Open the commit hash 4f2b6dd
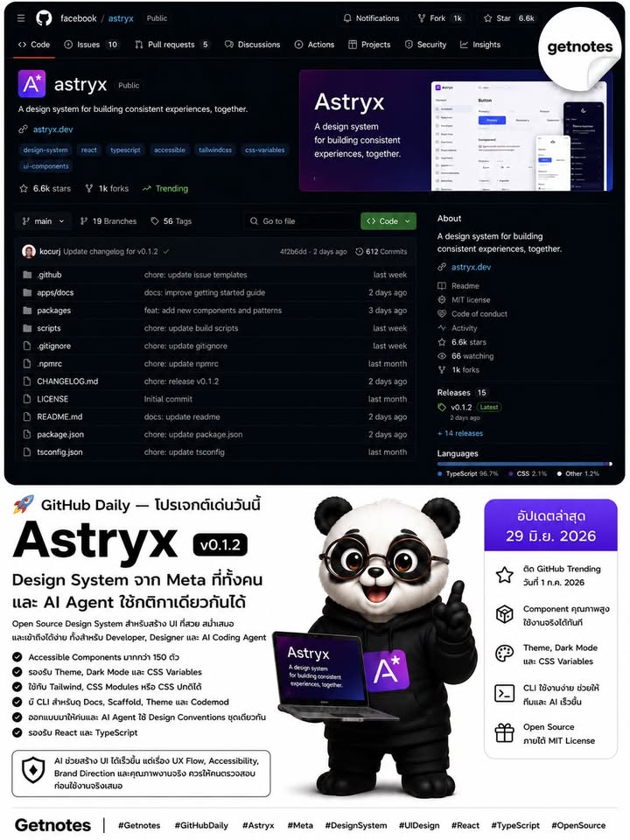630x840 pixels. click(293, 251)
